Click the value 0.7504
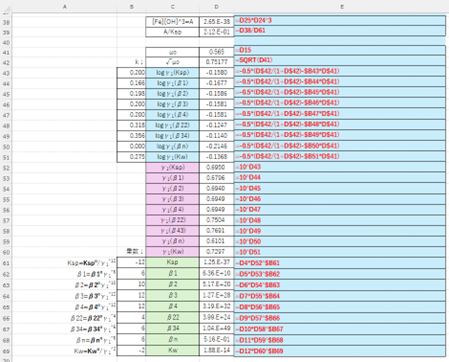This screenshot has width=449, height=362. tap(217, 220)
